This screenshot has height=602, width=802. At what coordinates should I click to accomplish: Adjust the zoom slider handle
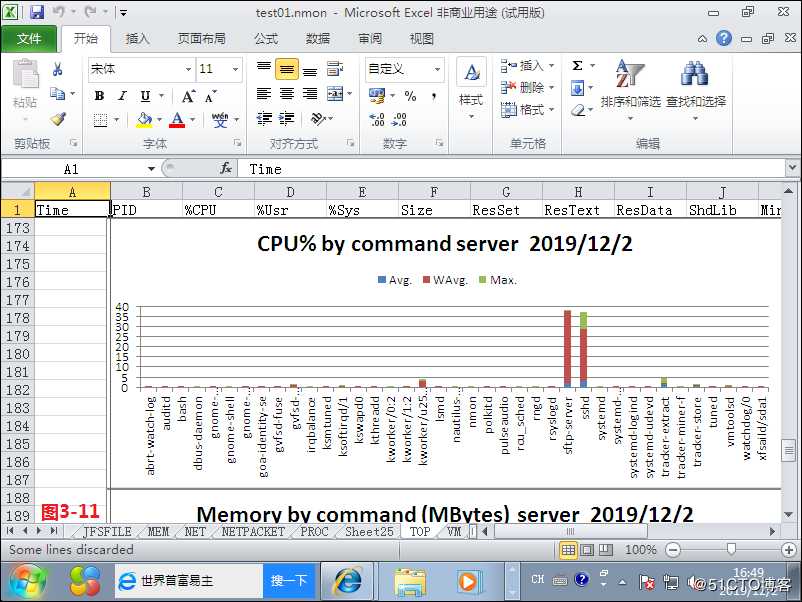tap(731, 549)
